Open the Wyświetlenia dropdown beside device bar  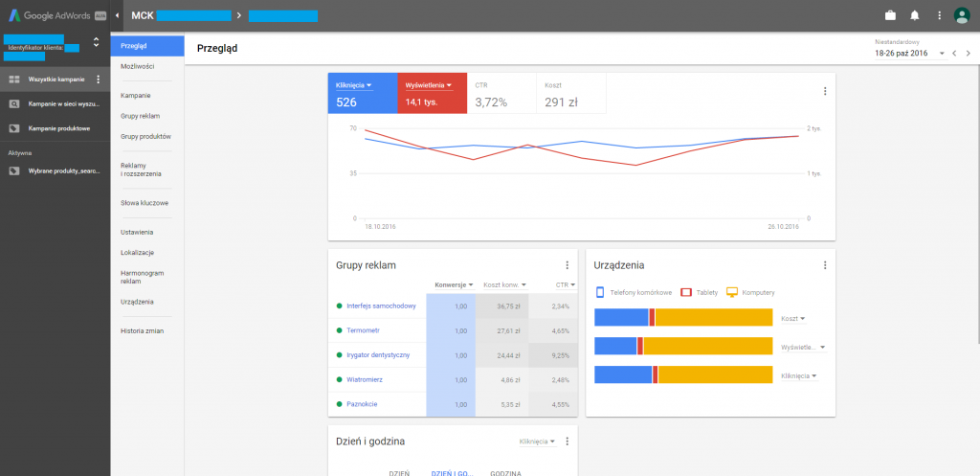[x=803, y=347]
